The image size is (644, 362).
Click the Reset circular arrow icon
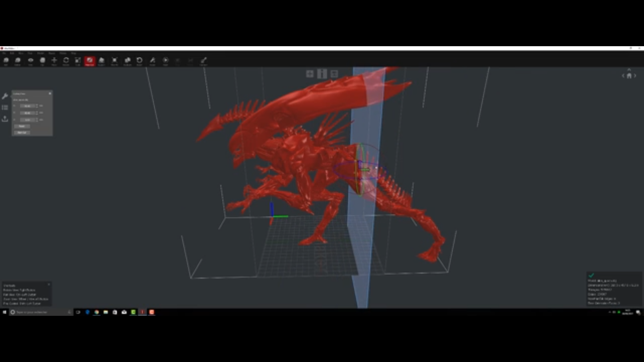[140, 61]
